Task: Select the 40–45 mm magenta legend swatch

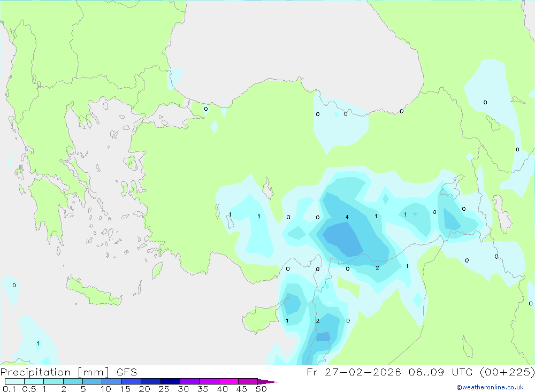Action: (228, 381)
